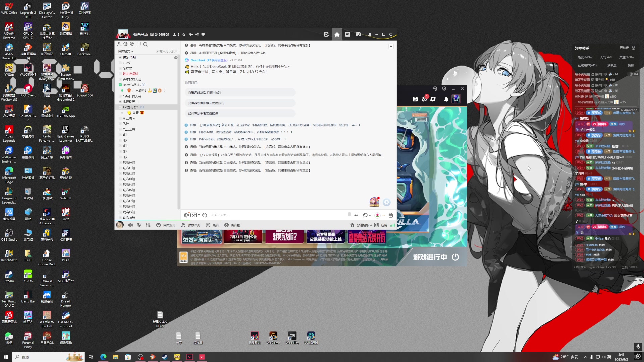Open the YY channel home icon
Screen dimensions: 644x362
tap(337, 34)
